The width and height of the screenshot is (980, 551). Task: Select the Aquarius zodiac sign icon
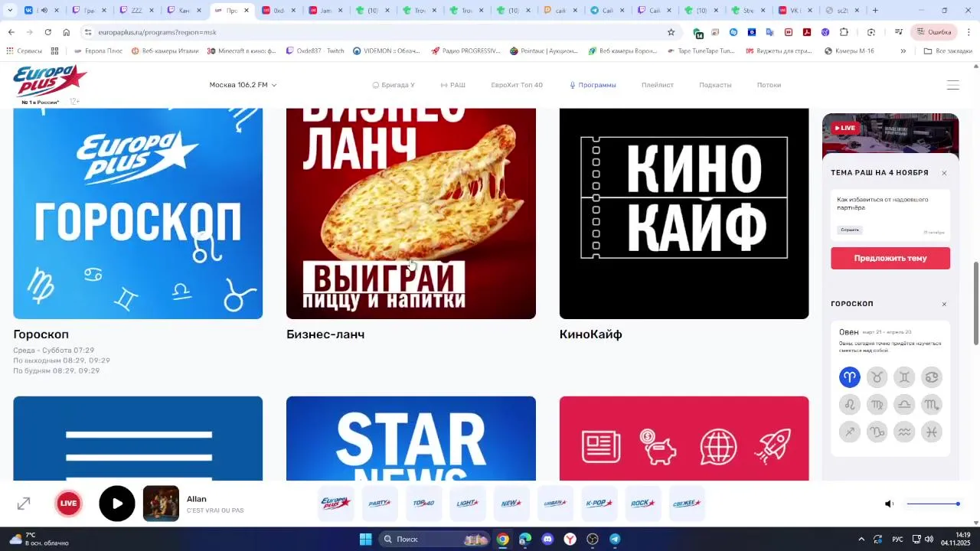pyautogui.click(x=904, y=432)
